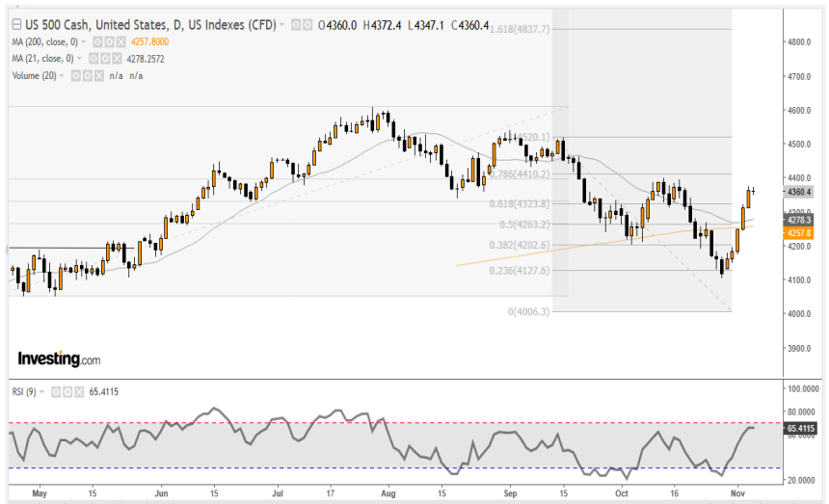Click the MA 200 value 4257.8000

[x=149, y=41]
